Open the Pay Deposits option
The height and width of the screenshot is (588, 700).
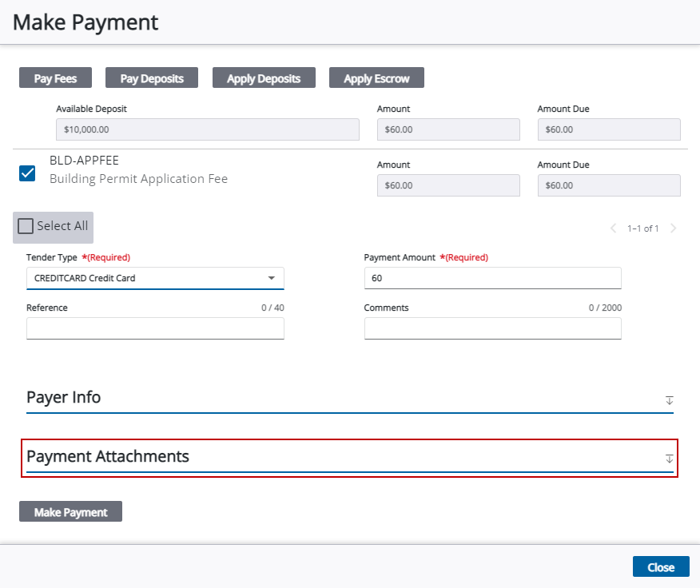pos(152,78)
